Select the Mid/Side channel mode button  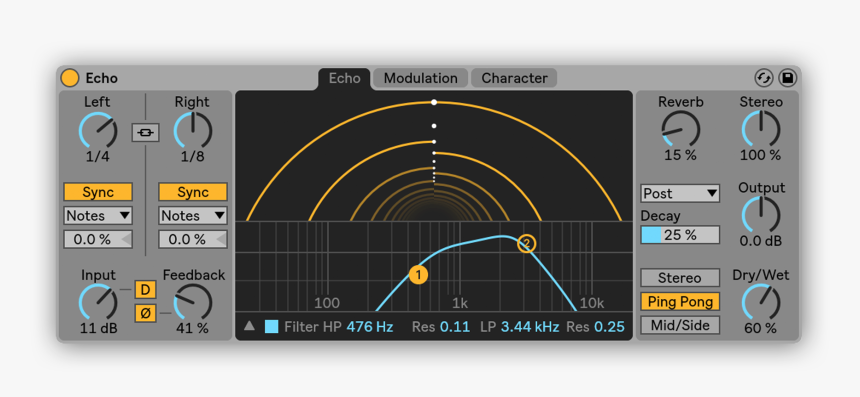click(680, 325)
